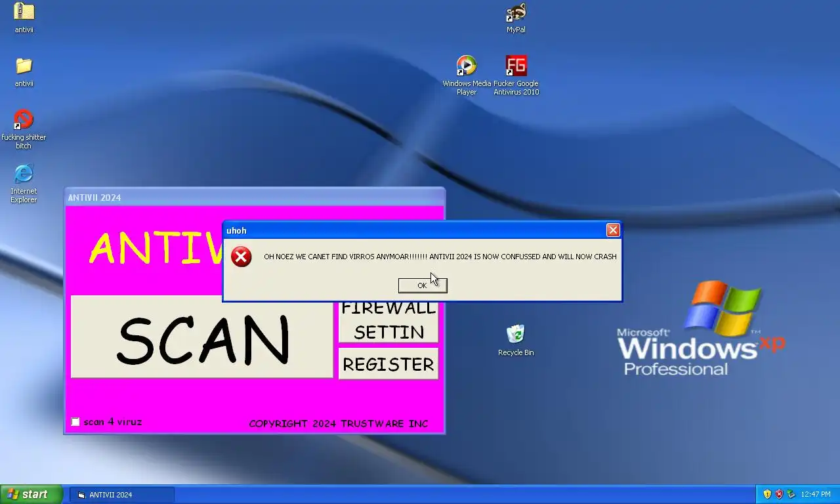Launch Internet Explorer desktop shortcut

coord(24,173)
